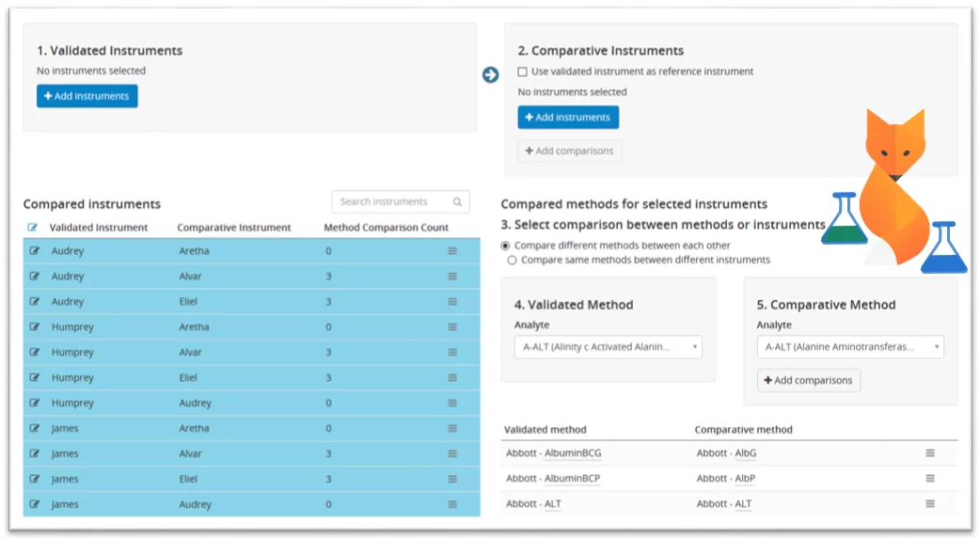Open Validated Method analyte dropdown
Screen dimensions: 980x538
[x=609, y=347]
